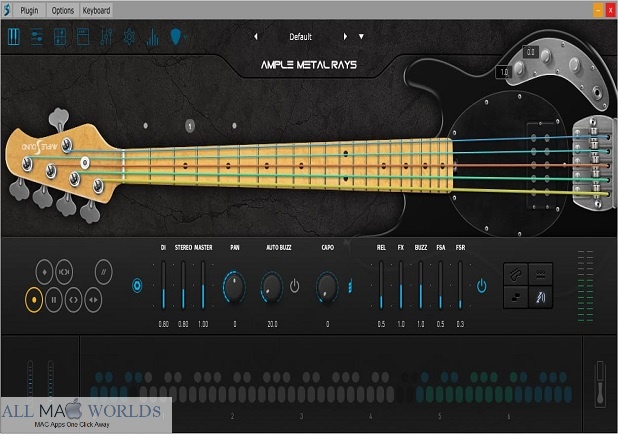Open the bar chart analyzer icon
618x434 pixels.
153,37
